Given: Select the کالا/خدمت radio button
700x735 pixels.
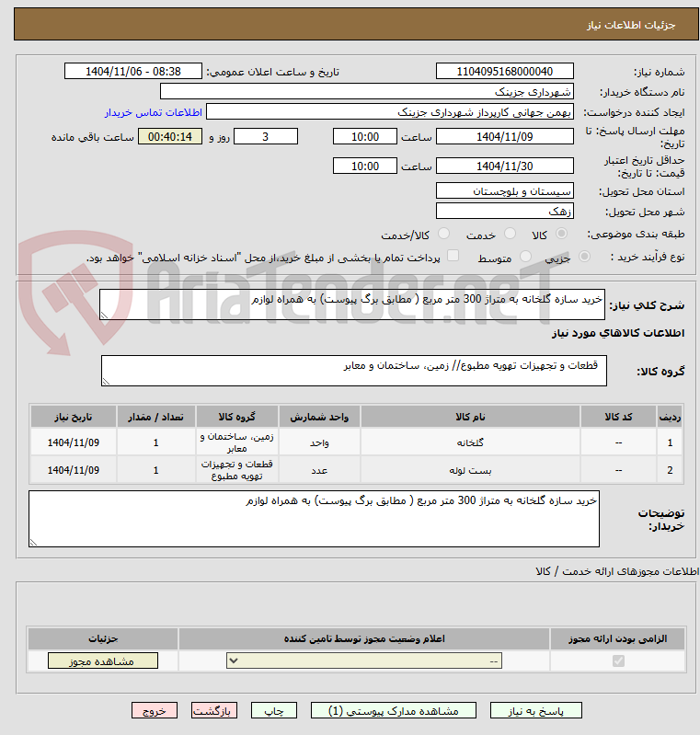Looking at the screenshot, I should coord(443,234).
